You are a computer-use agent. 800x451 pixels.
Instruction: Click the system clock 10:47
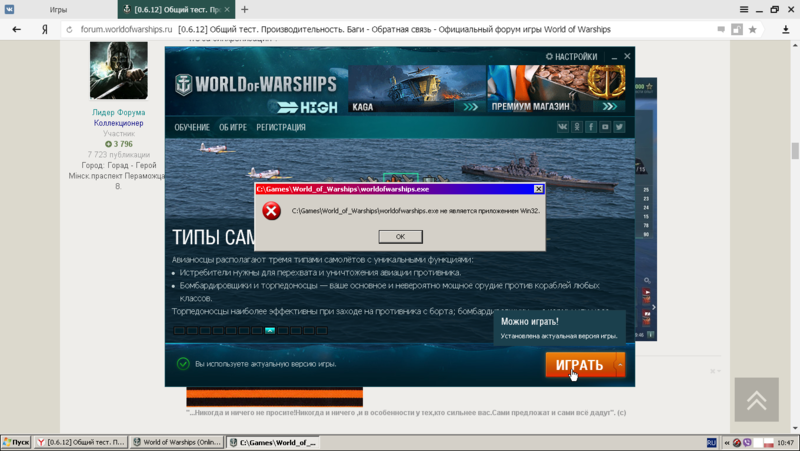coord(785,443)
